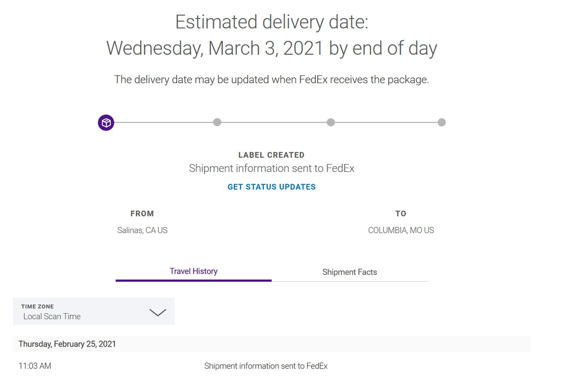The height and width of the screenshot is (392, 583).
Task: Click the Estimated delivery date heading
Action: [x=272, y=23]
